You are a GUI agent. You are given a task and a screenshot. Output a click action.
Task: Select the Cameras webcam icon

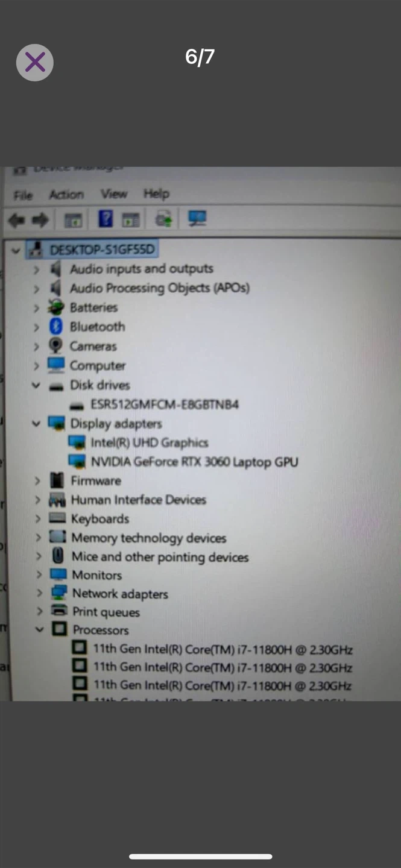pos(55,346)
